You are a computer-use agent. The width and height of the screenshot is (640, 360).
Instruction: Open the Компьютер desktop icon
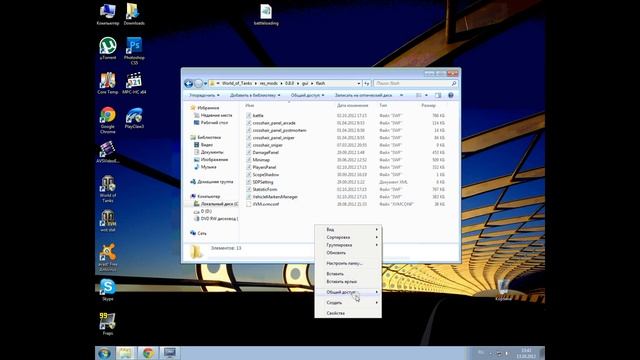click(108, 15)
